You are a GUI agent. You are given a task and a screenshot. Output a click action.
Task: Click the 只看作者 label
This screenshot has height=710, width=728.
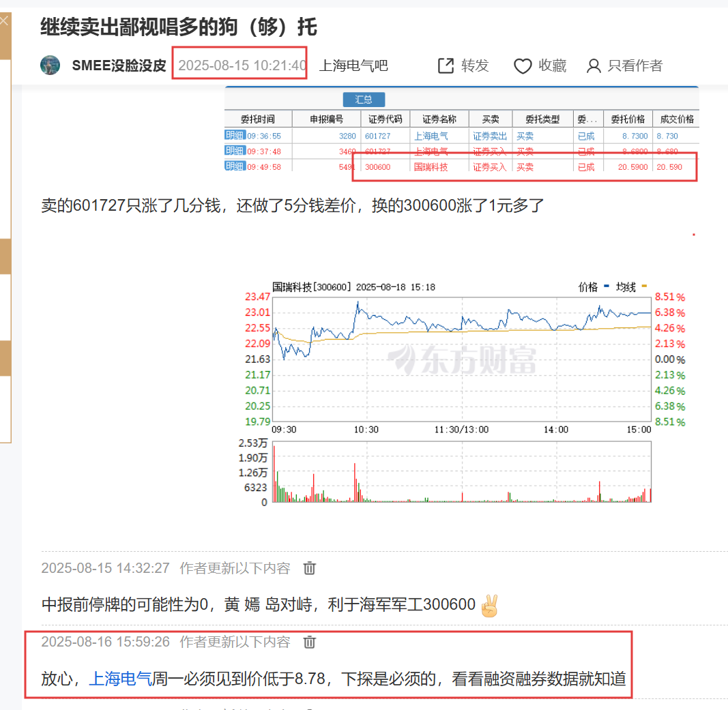pyautogui.click(x=635, y=65)
